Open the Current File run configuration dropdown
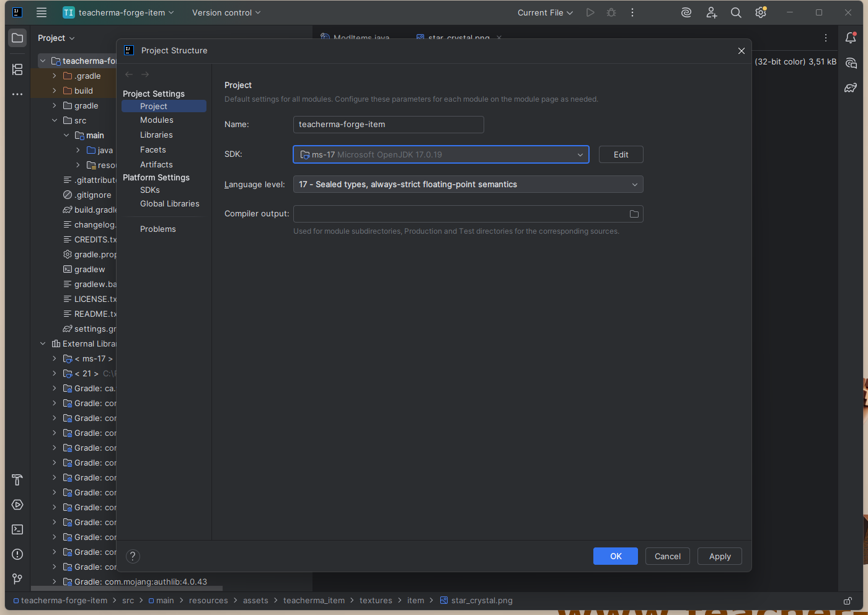The image size is (868, 615). [x=545, y=12]
